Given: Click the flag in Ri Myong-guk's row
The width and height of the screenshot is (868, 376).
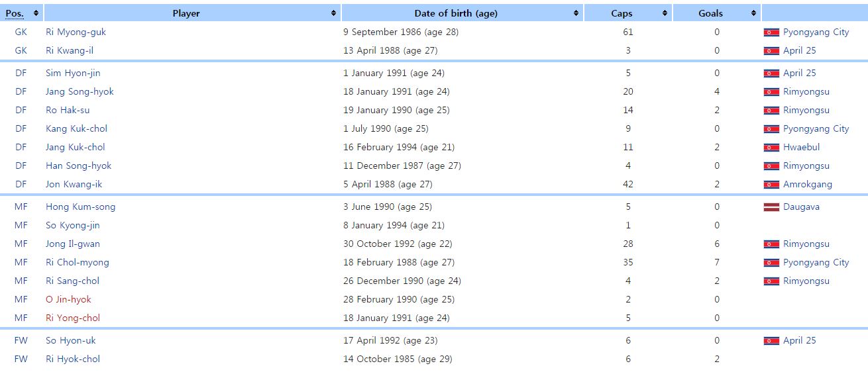Looking at the screenshot, I should (x=771, y=32).
